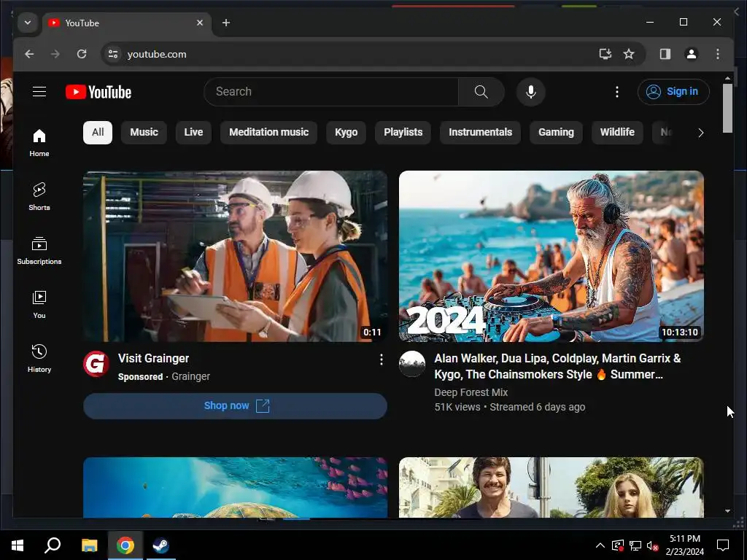The image size is (747, 560).
Task: Open YouTube settings three-dot menu
Action: (617, 91)
